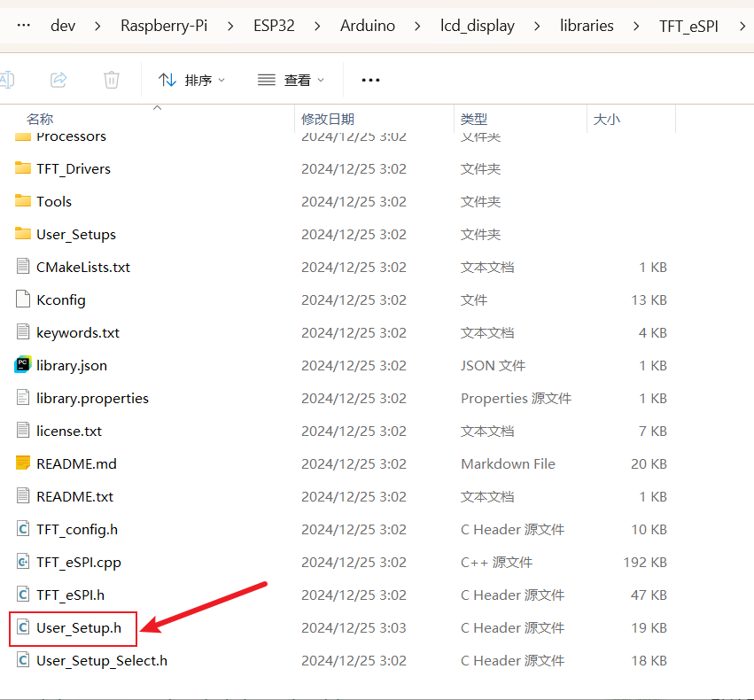Image resolution: width=754 pixels, height=700 pixels.
Task: Click the library.properties file icon
Action: click(23, 397)
